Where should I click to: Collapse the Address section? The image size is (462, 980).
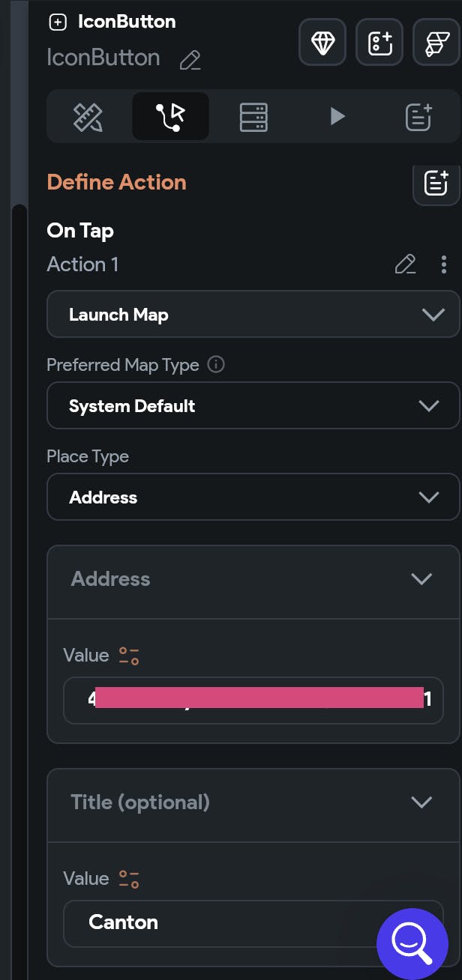coord(421,578)
